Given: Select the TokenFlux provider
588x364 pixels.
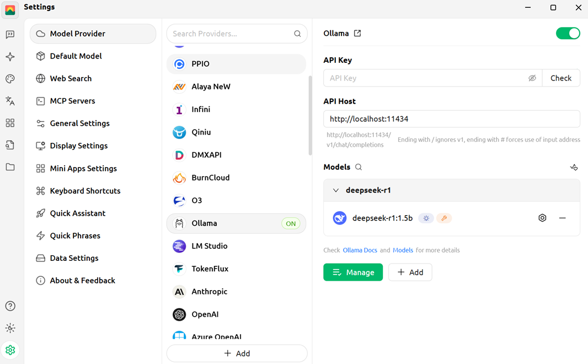Looking at the screenshot, I should [236, 269].
